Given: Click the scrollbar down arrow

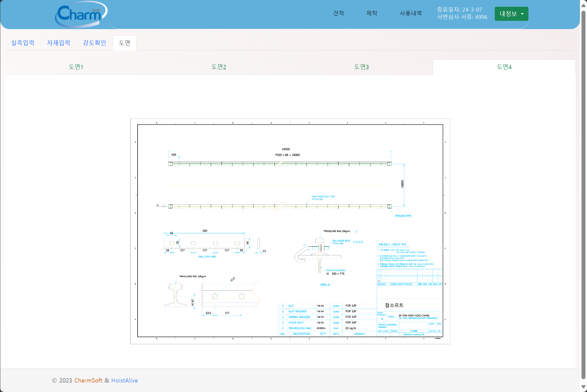Looking at the screenshot, I should (584, 387).
